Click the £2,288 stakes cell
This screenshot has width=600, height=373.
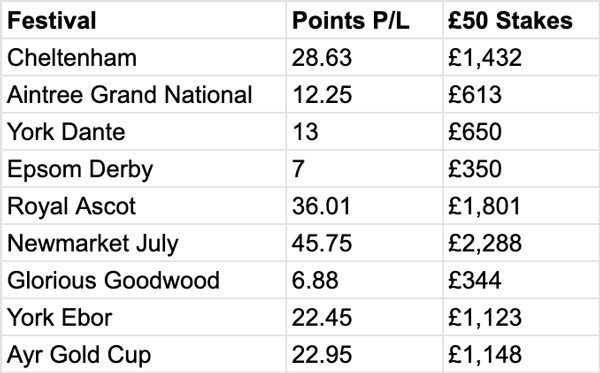click(521, 243)
